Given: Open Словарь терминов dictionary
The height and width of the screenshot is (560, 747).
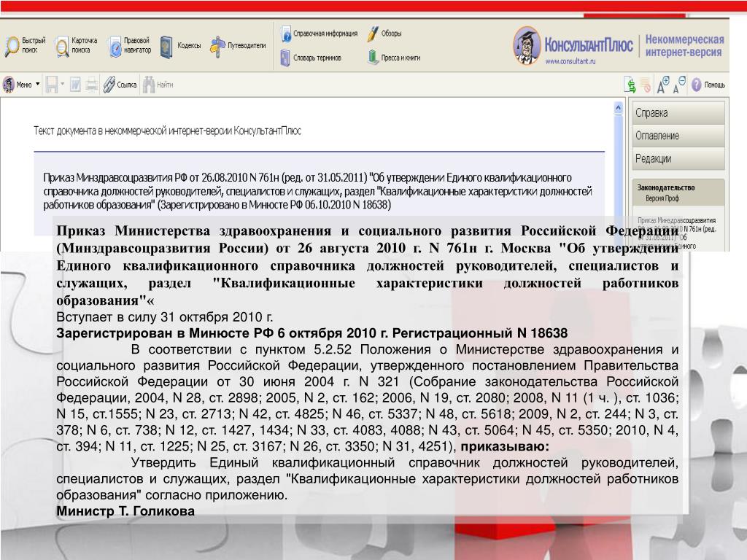Looking at the screenshot, I should pyautogui.click(x=311, y=58).
